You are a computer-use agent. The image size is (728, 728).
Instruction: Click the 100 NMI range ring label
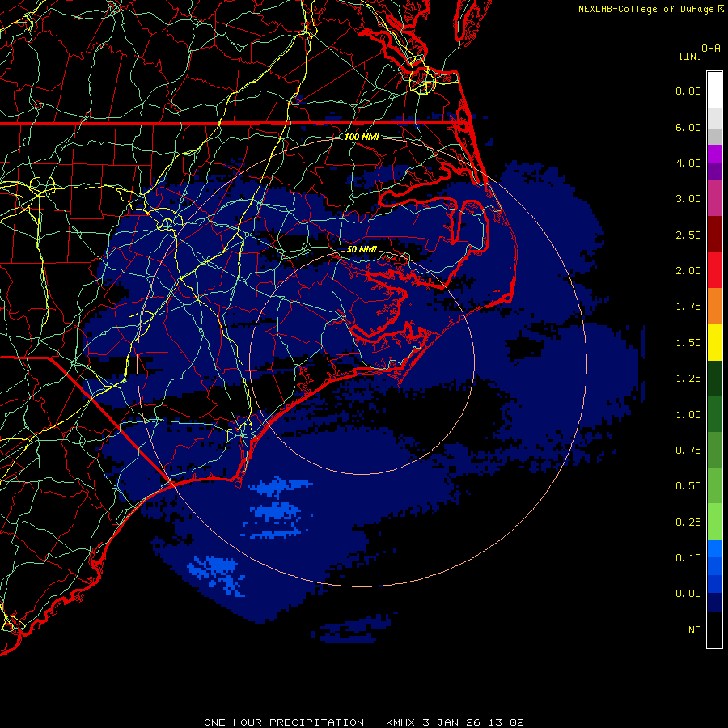coord(362,137)
